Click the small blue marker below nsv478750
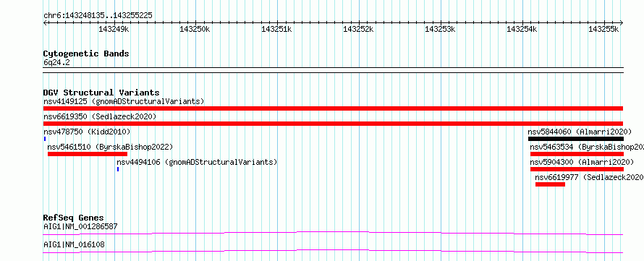This screenshot has width=644, height=261. 44,139
